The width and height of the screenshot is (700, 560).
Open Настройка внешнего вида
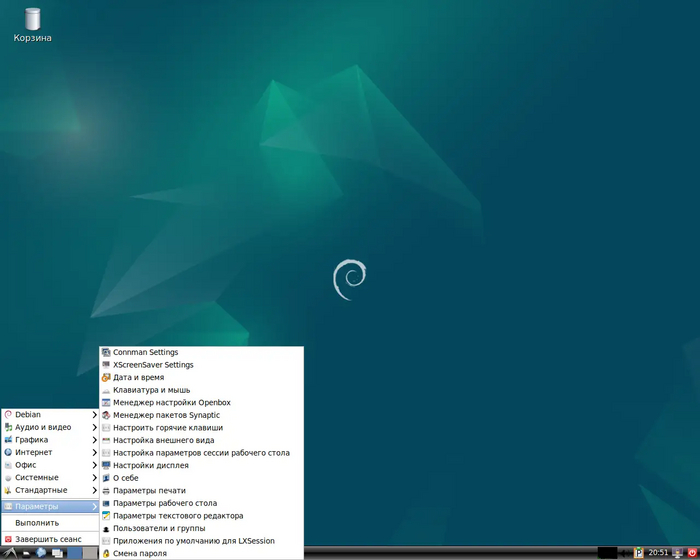(201, 440)
